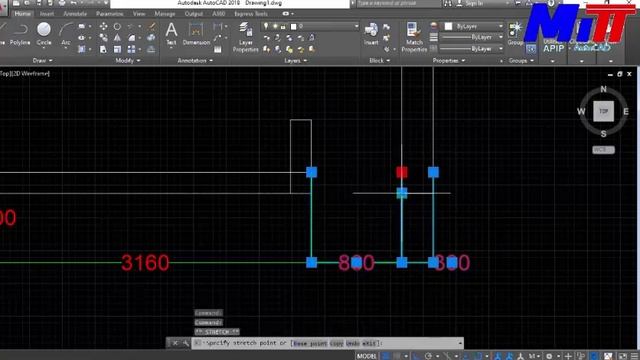
Task: Click the Hatch tool icon in Draw
Action: (82, 49)
